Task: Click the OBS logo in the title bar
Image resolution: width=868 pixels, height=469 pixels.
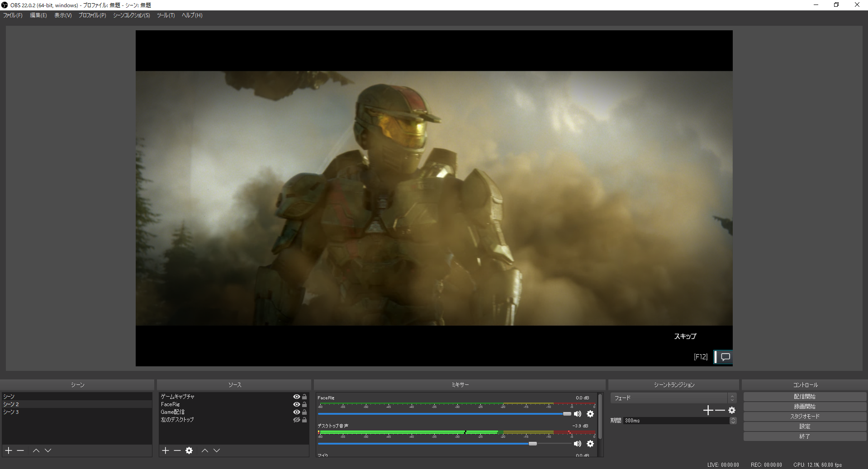Action: (5, 5)
